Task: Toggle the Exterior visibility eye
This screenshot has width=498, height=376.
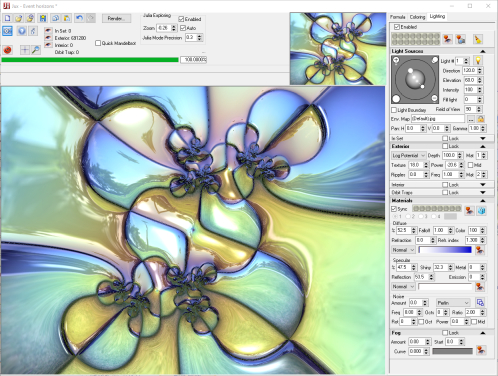Action: 48,38
